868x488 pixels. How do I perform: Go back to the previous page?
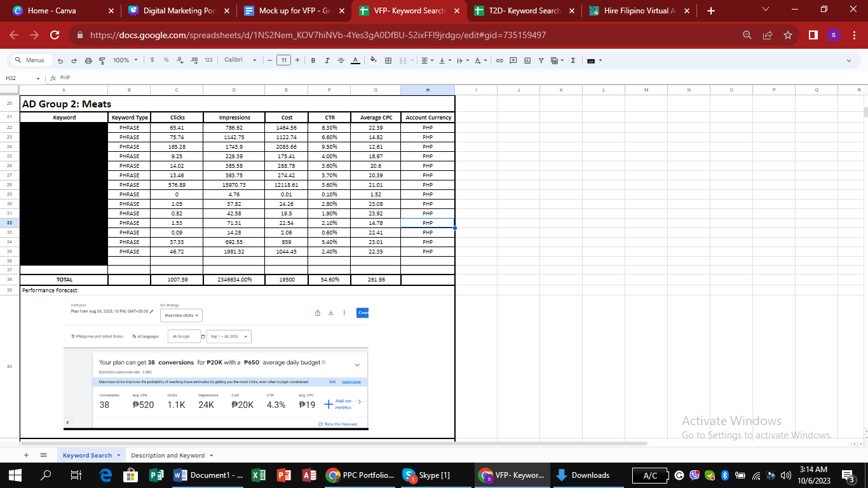tap(14, 35)
